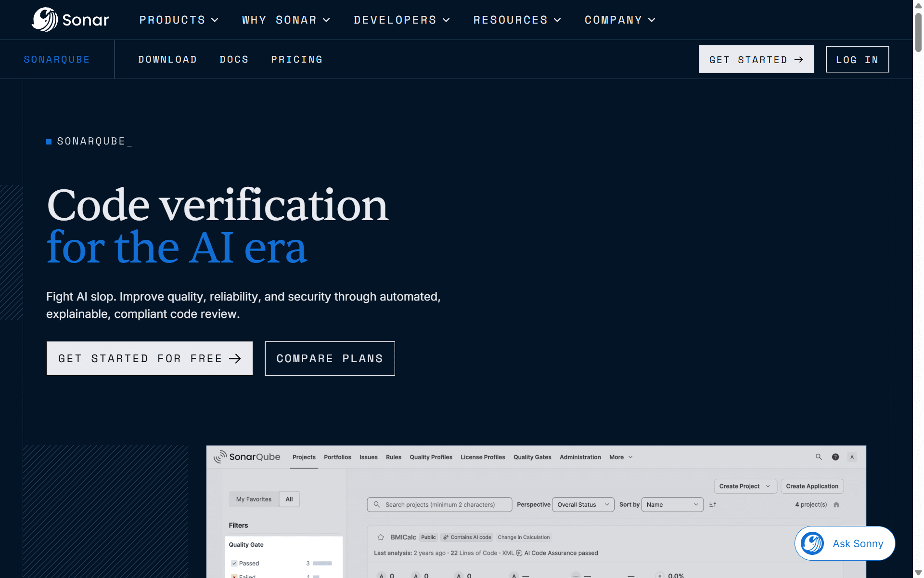Click the "4 project(s)" count text
Viewport: 924px width, 578px height.
tap(811, 504)
